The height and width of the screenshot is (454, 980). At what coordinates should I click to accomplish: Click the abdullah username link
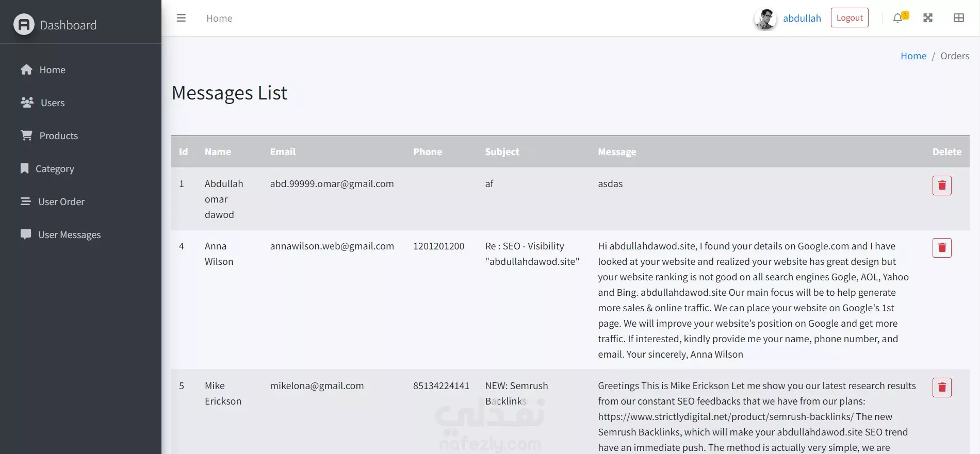click(x=802, y=19)
